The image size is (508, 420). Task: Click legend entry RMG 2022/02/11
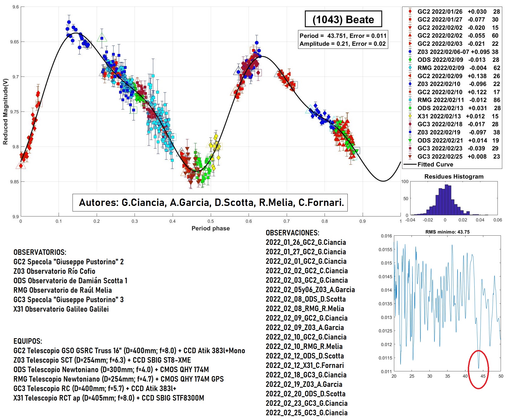coord(453,100)
